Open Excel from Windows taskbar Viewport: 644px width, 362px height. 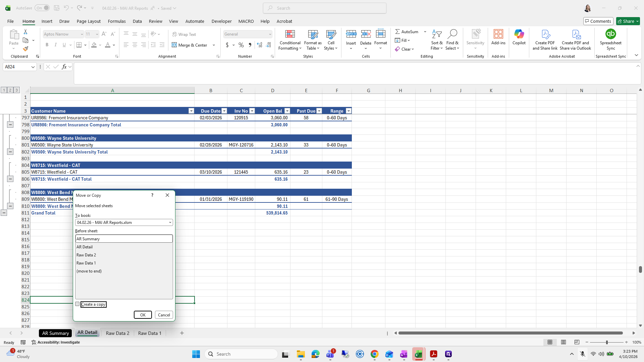pos(418,354)
